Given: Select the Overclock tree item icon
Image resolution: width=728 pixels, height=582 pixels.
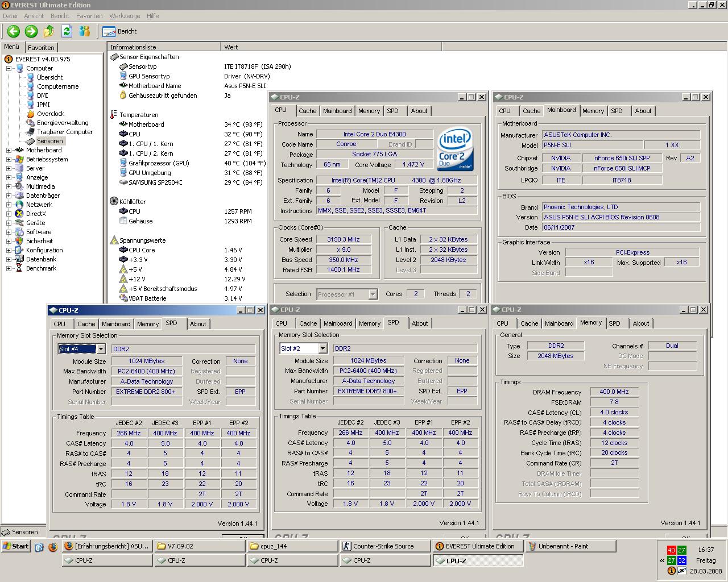Looking at the screenshot, I should [31, 114].
